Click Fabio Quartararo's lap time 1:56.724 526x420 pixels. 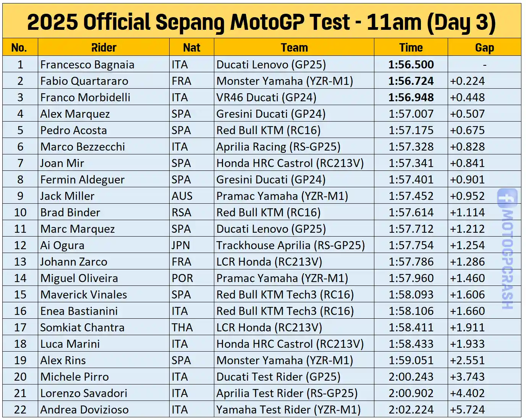point(411,81)
